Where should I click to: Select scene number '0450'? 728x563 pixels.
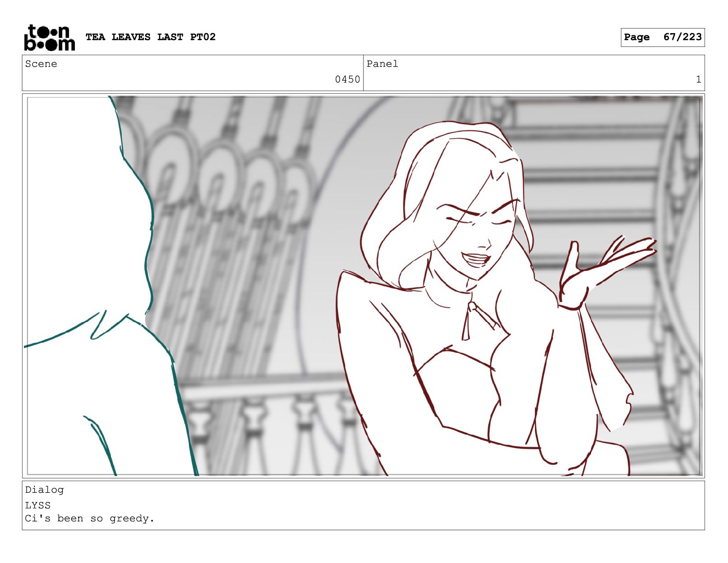coord(347,79)
